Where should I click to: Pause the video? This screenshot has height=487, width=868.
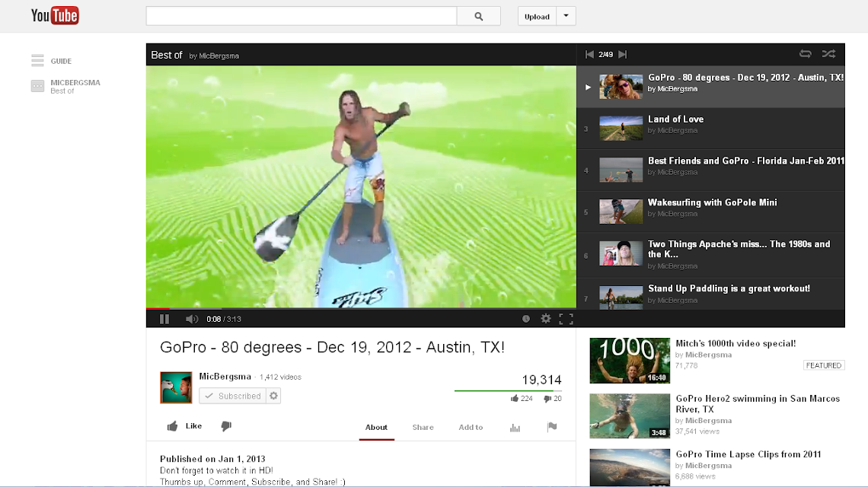coord(164,319)
